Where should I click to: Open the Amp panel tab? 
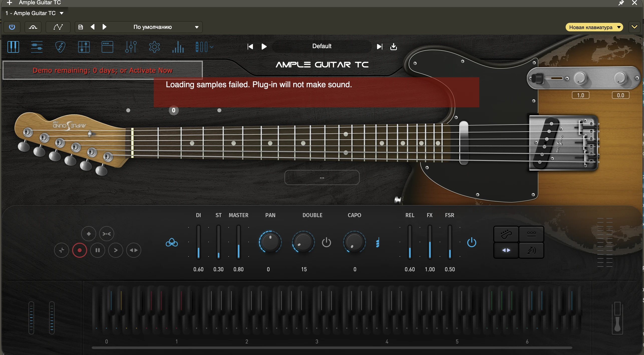click(x=107, y=47)
